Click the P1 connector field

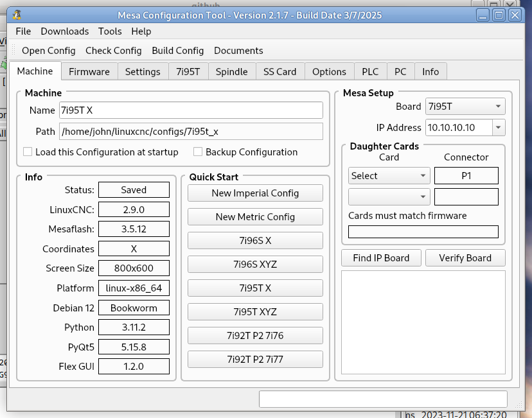466,175
